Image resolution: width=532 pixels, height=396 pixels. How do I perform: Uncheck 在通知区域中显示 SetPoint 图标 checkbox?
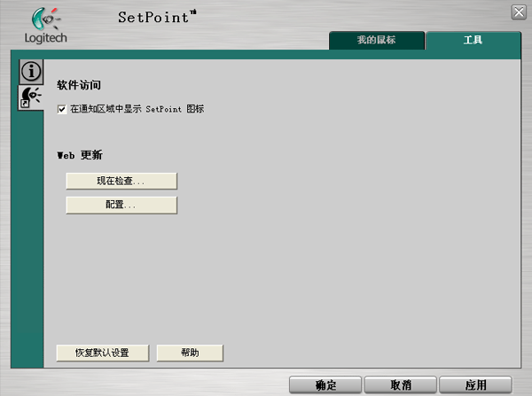pos(62,109)
